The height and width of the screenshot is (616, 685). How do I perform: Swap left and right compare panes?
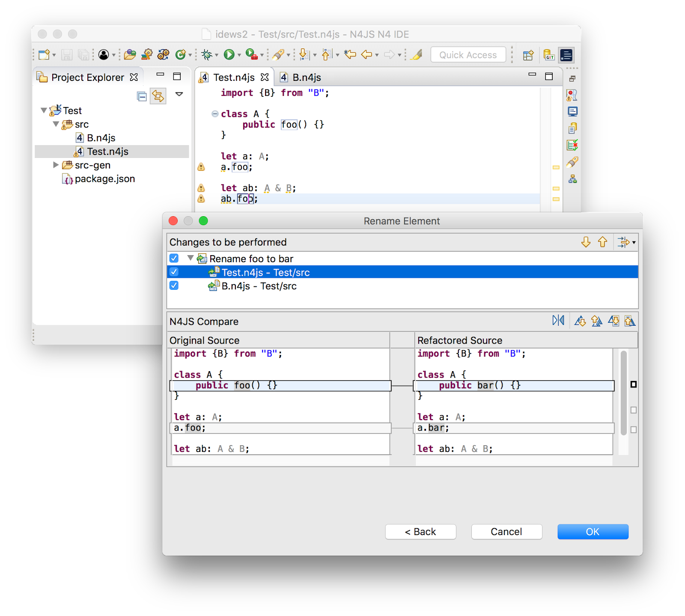click(x=558, y=320)
